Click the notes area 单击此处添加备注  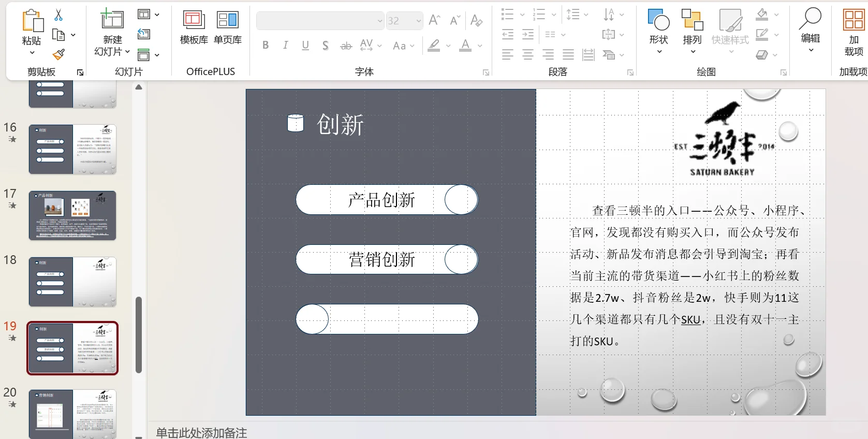(x=202, y=433)
